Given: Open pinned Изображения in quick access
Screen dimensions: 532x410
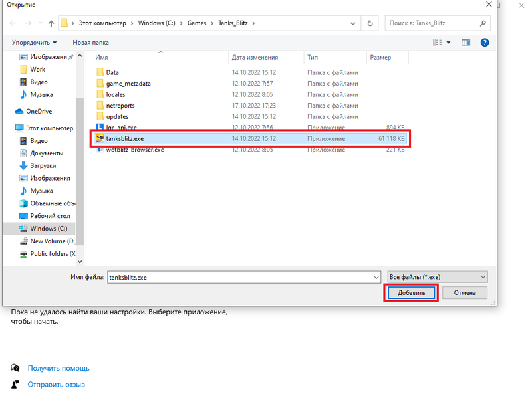Looking at the screenshot, I should coord(48,57).
